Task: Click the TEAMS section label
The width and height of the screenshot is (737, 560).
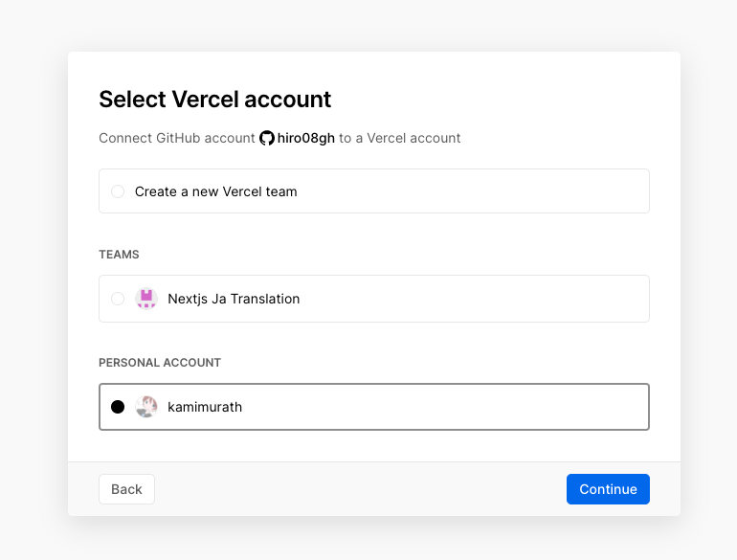Action: (x=119, y=255)
